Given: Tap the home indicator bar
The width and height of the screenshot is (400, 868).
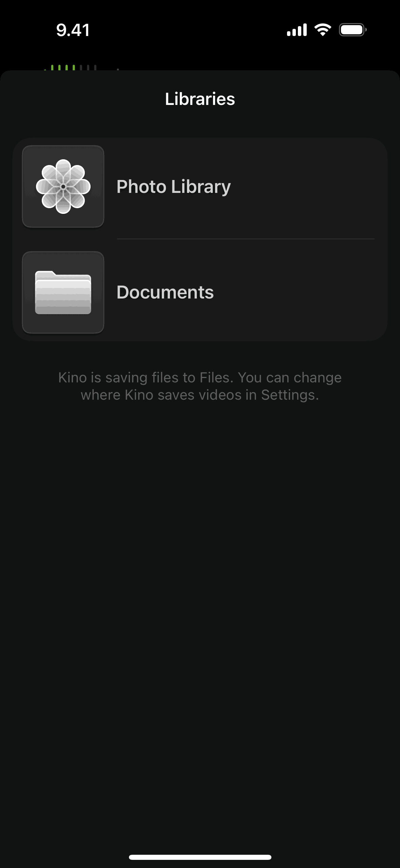Looking at the screenshot, I should pos(200,857).
